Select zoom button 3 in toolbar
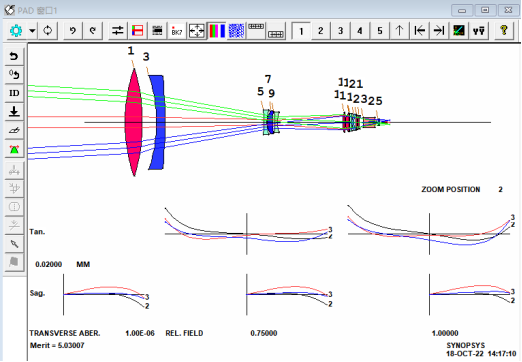Viewport: 522px width, 362px height. (x=340, y=31)
